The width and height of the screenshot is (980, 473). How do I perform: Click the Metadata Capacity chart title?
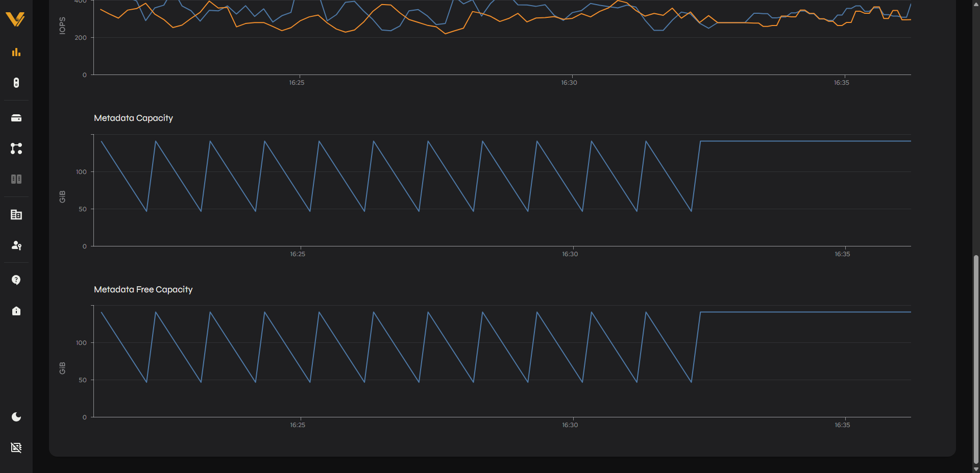[133, 118]
